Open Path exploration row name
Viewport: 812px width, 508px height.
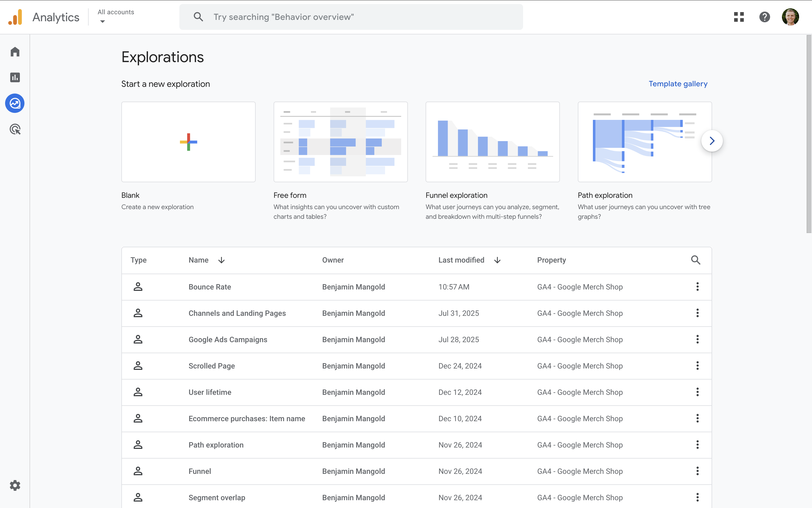[x=216, y=445]
